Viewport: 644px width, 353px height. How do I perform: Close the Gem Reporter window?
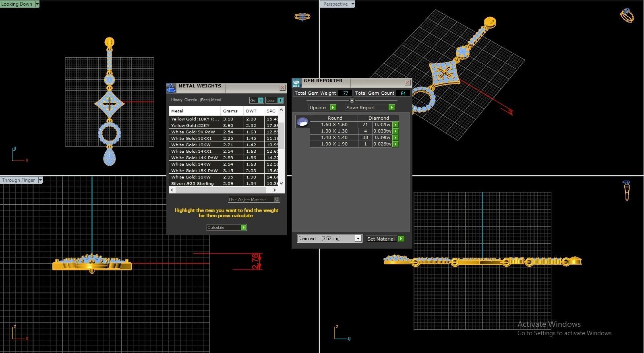click(x=408, y=83)
